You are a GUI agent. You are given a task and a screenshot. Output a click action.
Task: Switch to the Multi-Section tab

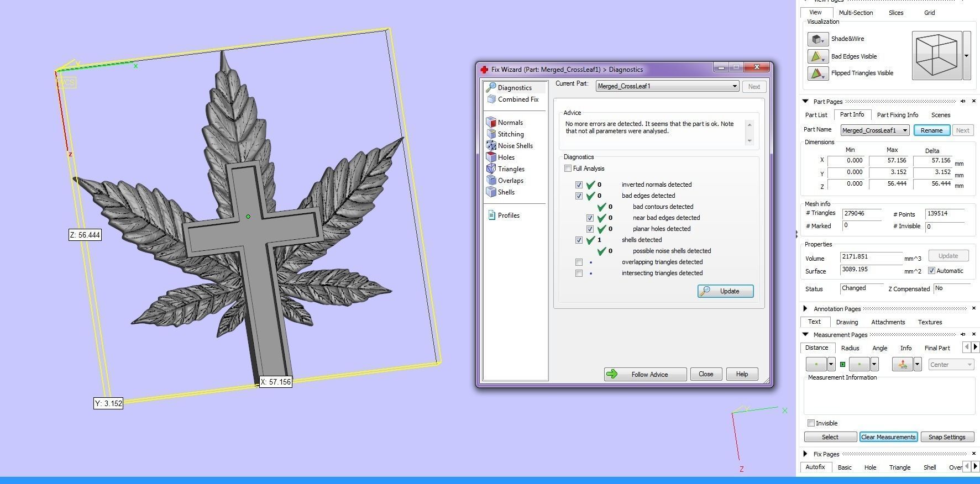856,13
